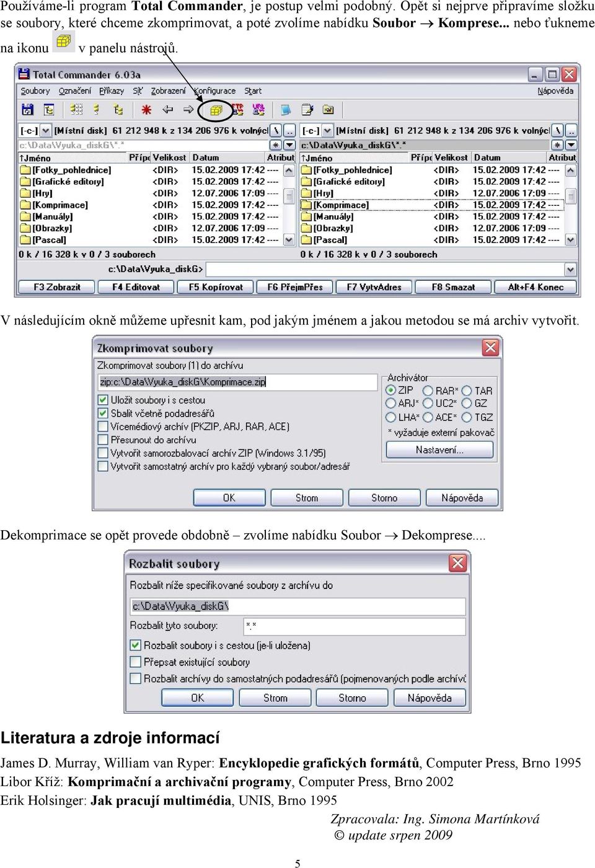This screenshot has width=595, height=868.
Task: Click OK in Zkomprimovat soubory dialog
Action: (x=229, y=498)
